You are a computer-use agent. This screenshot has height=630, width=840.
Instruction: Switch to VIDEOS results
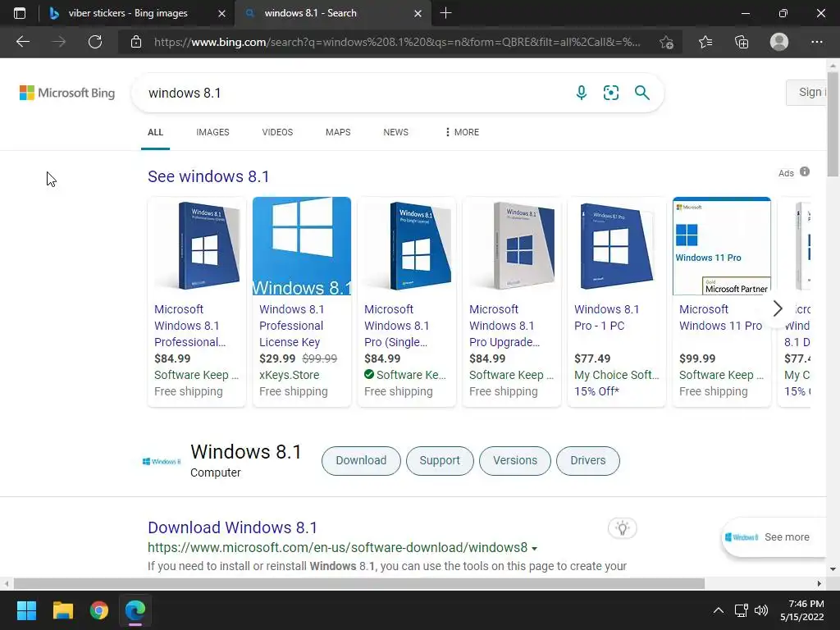[277, 132]
